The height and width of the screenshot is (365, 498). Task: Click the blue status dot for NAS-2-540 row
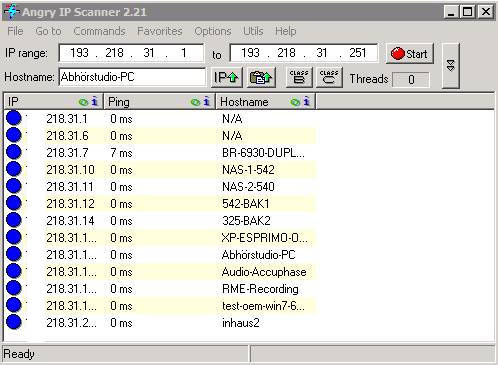[x=14, y=186]
